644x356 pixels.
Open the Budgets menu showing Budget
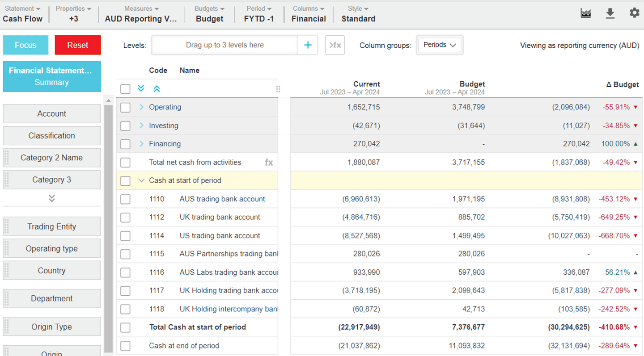coord(209,14)
